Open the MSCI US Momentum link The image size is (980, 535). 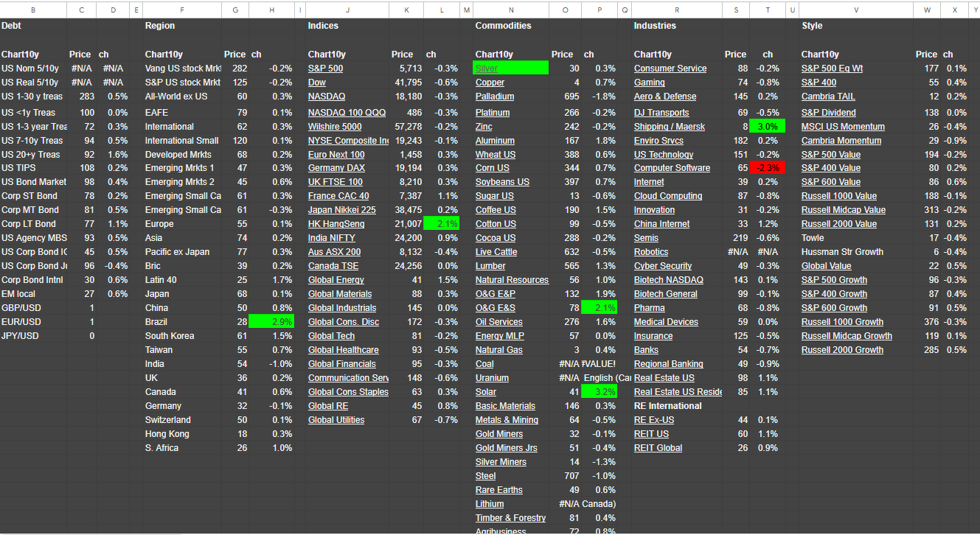tap(843, 127)
